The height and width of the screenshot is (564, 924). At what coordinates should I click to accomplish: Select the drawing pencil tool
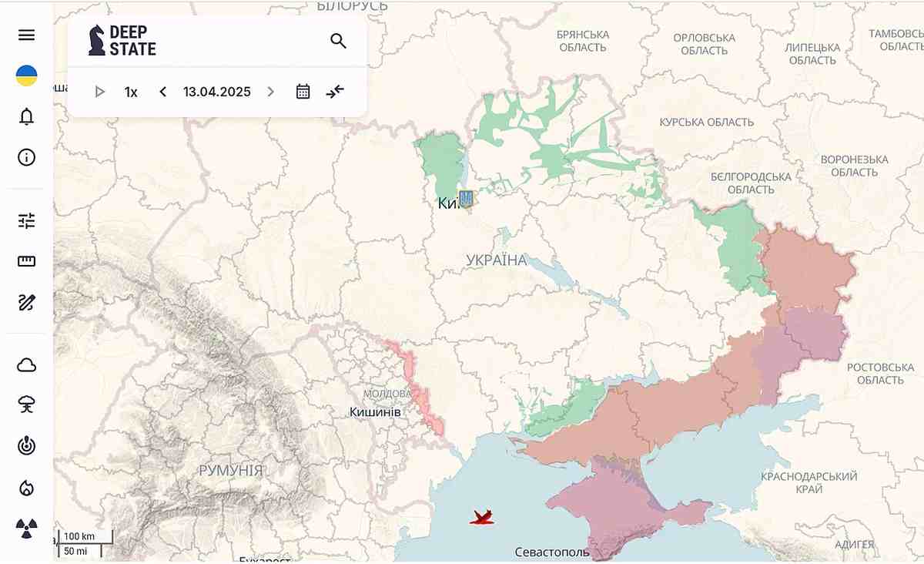click(x=27, y=302)
